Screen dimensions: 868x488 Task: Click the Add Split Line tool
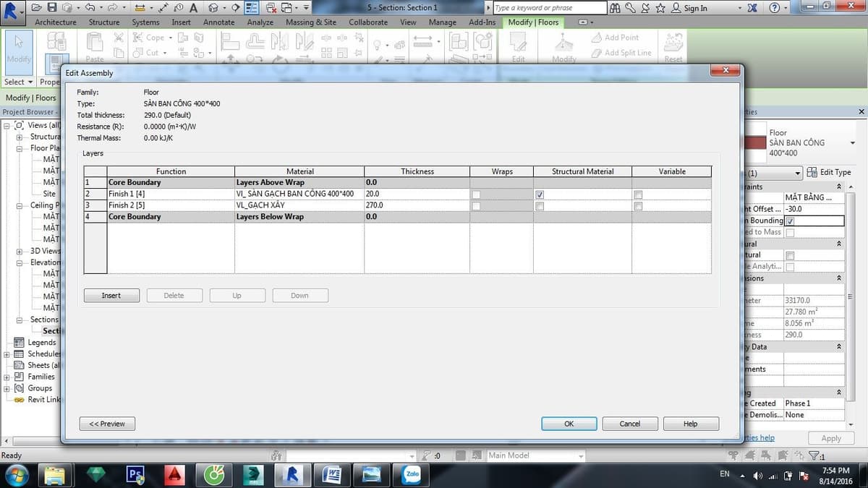(622, 53)
